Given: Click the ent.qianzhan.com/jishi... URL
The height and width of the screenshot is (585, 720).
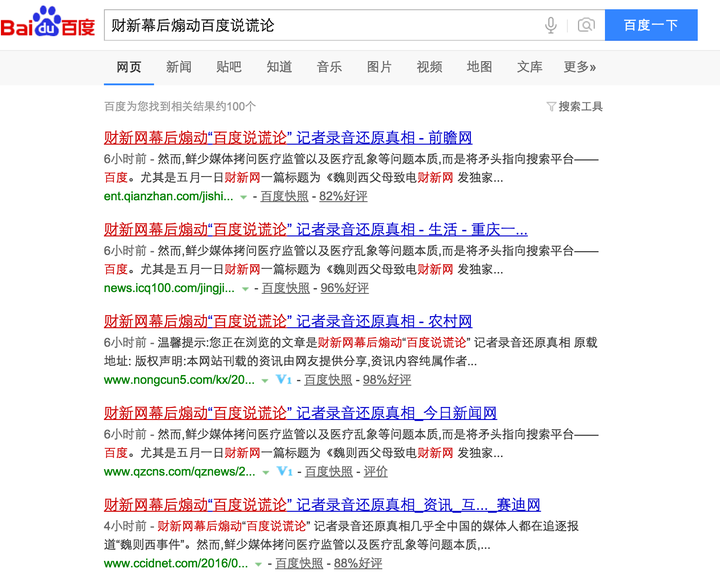Looking at the screenshot, I should [x=169, y=197].
